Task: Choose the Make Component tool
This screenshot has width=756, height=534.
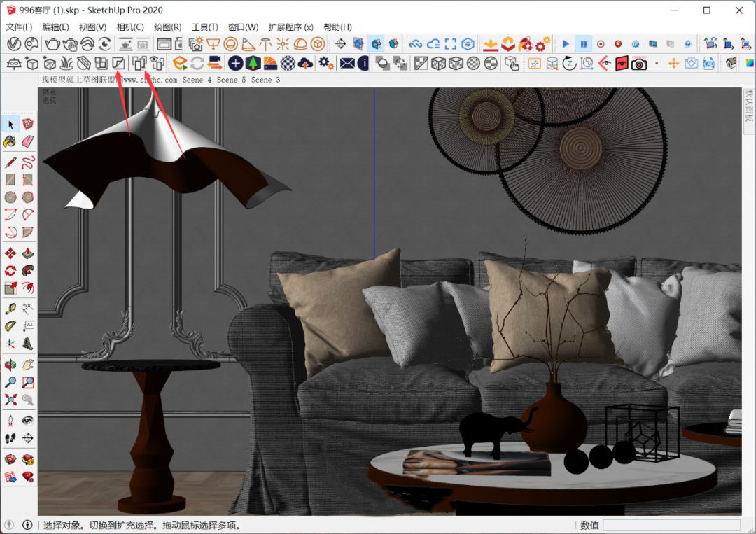Action: coord(28,125)
